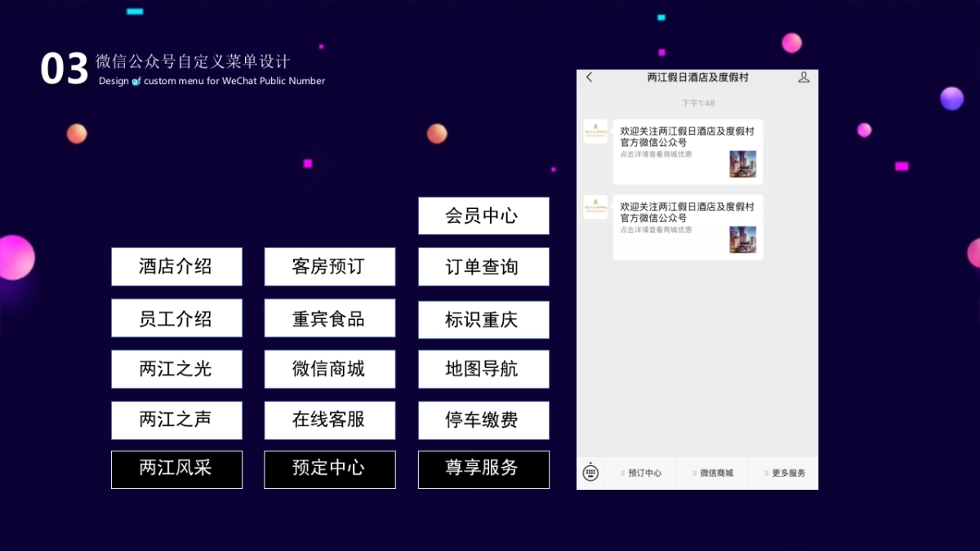Click the 地图导航 box
The image size is (980, 551).
(483, 369)
